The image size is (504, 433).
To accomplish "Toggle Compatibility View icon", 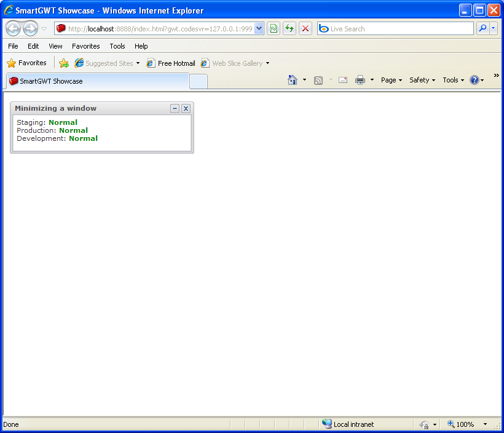I will click(x=274, y=29).
